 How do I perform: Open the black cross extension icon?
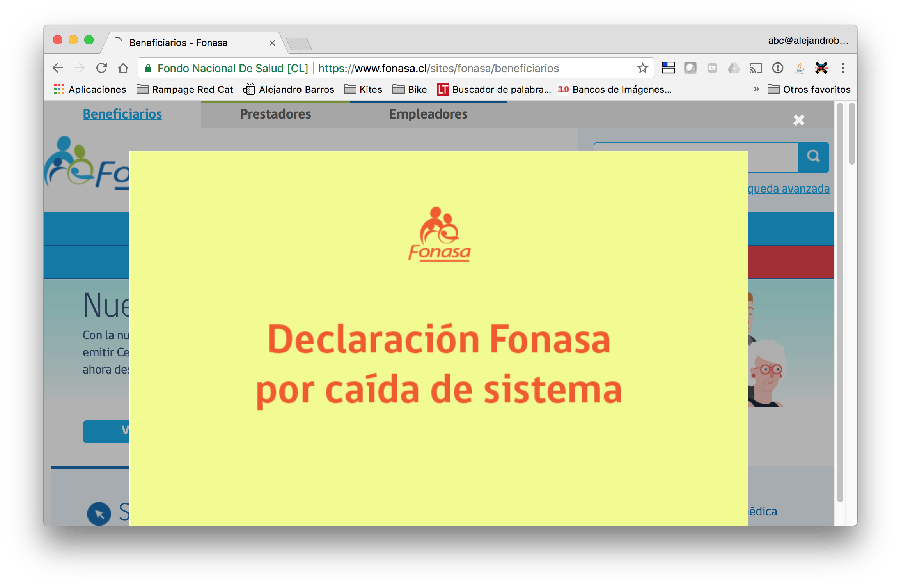click(821, 68)
